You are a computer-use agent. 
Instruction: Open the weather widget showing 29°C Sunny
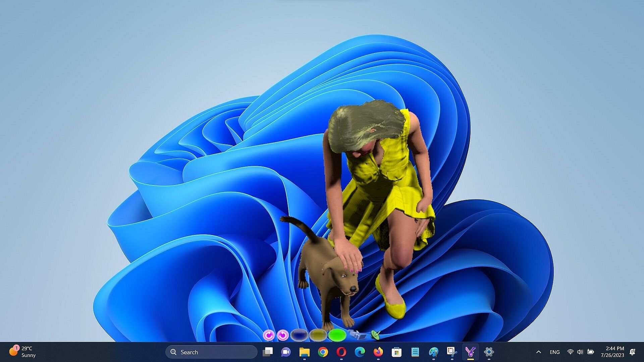click(x=23, y=352)
